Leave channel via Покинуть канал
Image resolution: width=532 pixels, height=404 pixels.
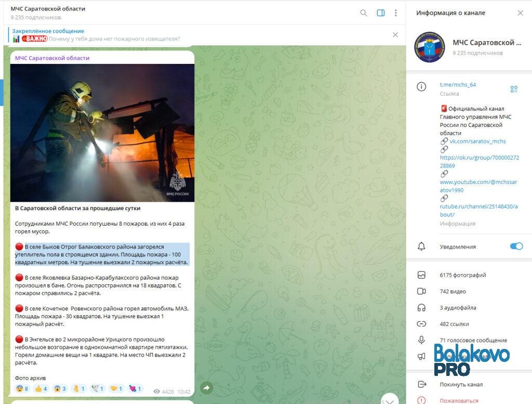tap(461, 384)
